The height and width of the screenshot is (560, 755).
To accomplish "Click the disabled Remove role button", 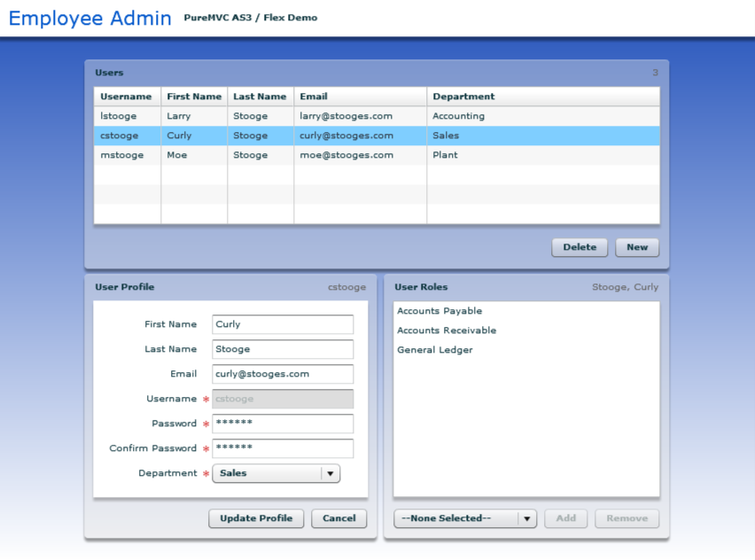I will pos(627,518).
